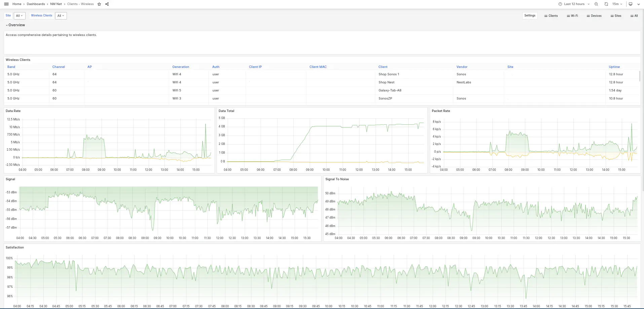Open the Settings dashboard link
Image resolution: width=644 pixels, height=309 pixels.
pos(530,15)
